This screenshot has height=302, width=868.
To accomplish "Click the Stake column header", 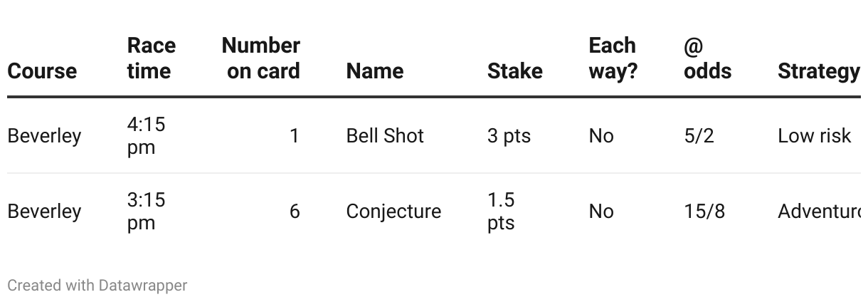I will click(x=515, y=71).
